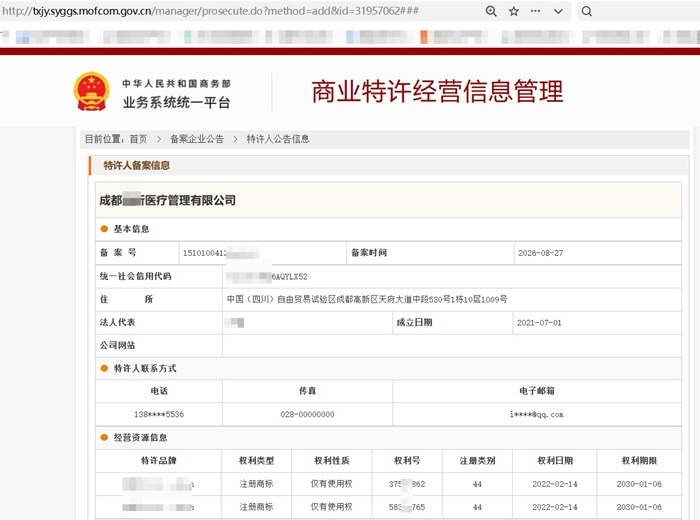Bookmark this page with the star icon

(514, 11)
